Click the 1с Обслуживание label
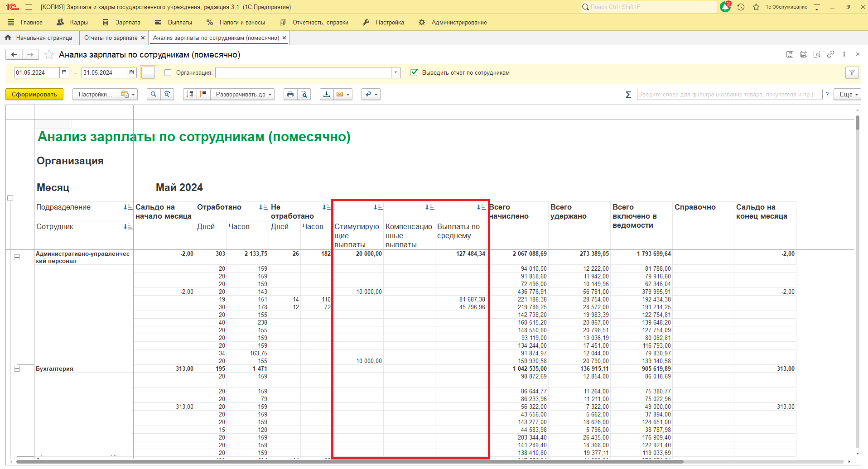This screenshot has width=868, height=469. (x=786, y=7)
